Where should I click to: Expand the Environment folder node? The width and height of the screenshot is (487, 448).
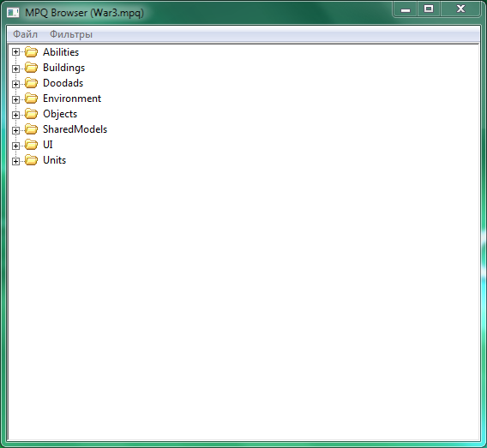coord(15,99)
